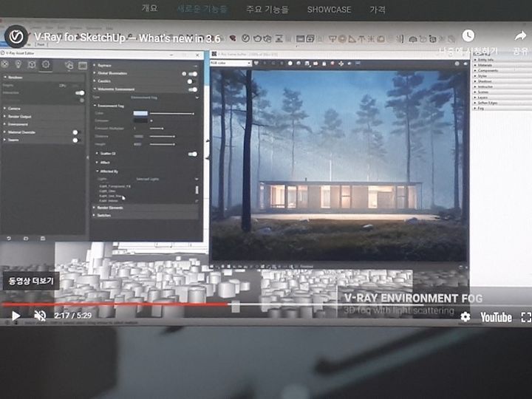The image size is (532, 399).
Task: Click the save settings icon at Asset Editor bottom
Action: (x=43, y=239)
